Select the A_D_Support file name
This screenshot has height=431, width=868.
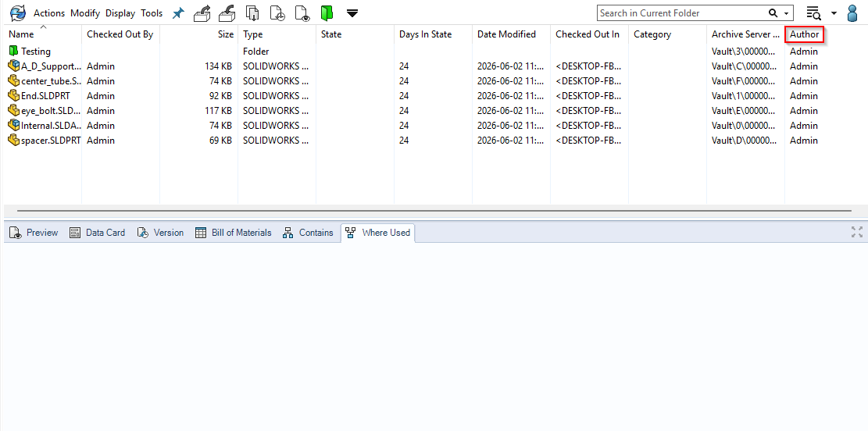[51, 66]
